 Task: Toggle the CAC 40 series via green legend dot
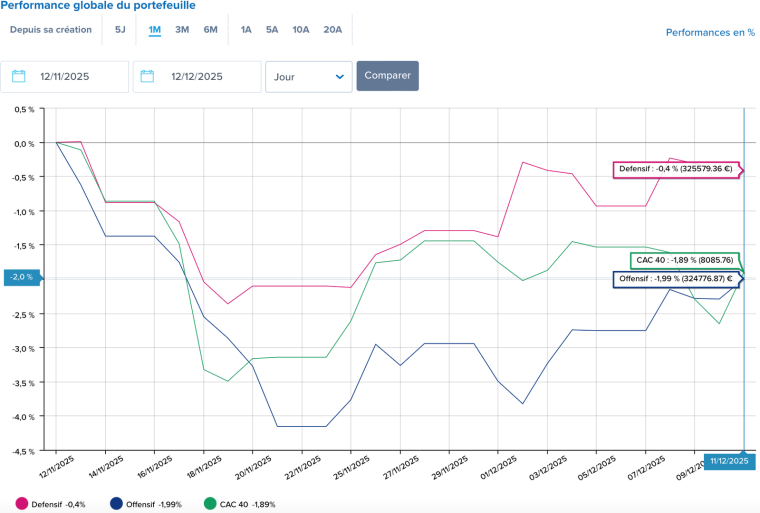(x=210, y=504)
